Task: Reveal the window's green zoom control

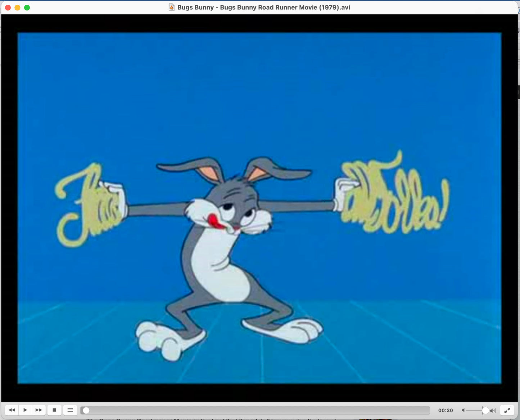Action: 26,7
